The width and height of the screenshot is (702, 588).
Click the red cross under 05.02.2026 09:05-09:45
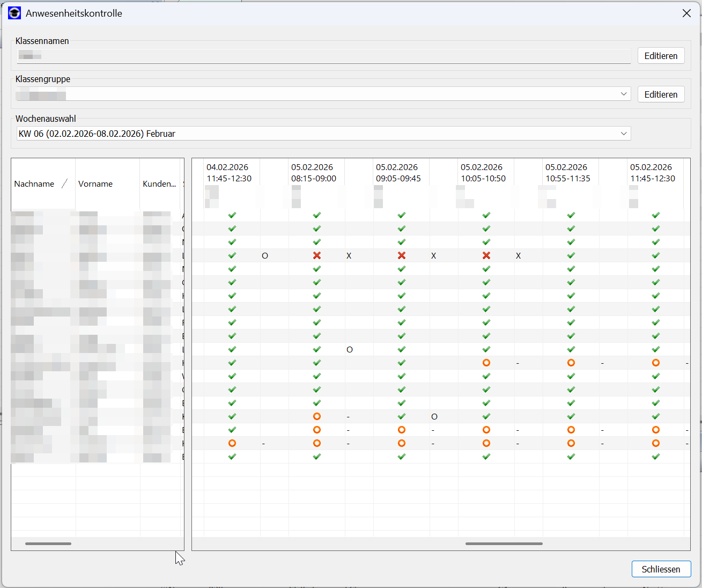[x=402, y=255]
